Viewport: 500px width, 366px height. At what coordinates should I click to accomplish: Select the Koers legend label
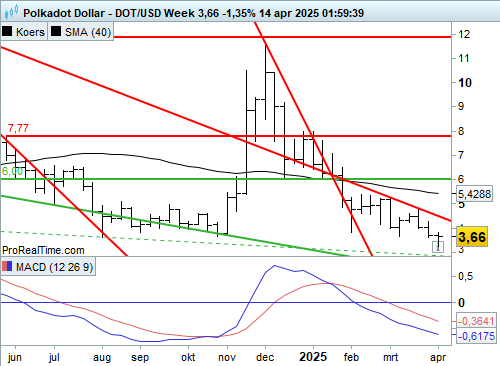pyautogui.click(x=30, y=32)
